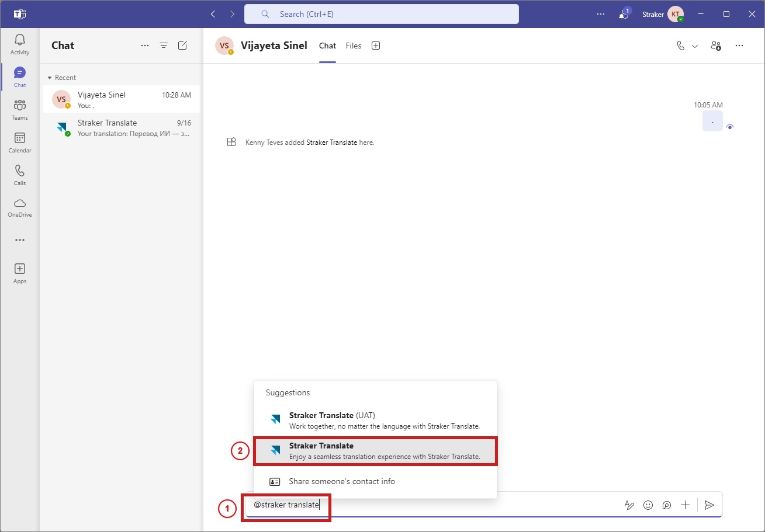The image size is (765, 532).
Task: Start a new chat with compose icon
Action: 182,46
